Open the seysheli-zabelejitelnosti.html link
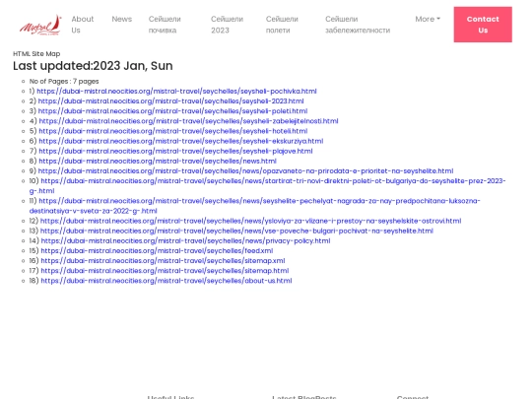The width and height of the screenshot is (532, 399). [188, 121]
